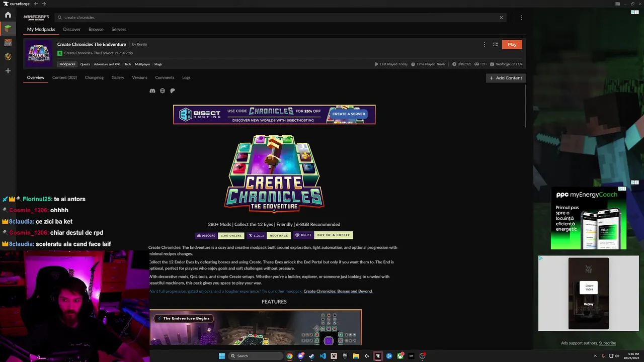This screenshot has height=362, width=644.
Task: Open Steam from the taskbar
Action: (x=311, y=356)
